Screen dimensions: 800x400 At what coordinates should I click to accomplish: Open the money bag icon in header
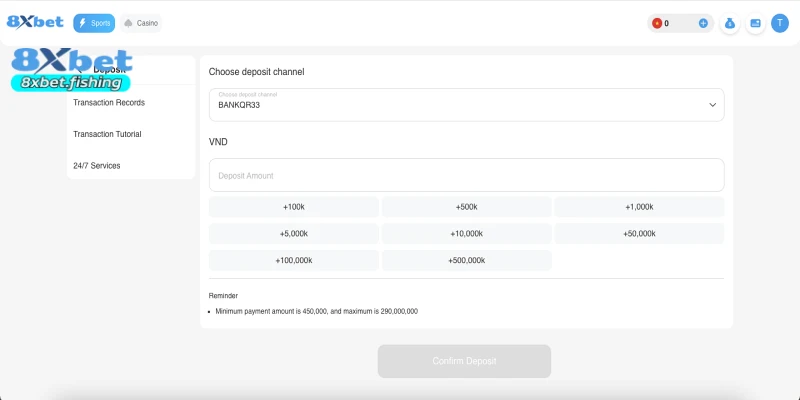coord(730,23)
